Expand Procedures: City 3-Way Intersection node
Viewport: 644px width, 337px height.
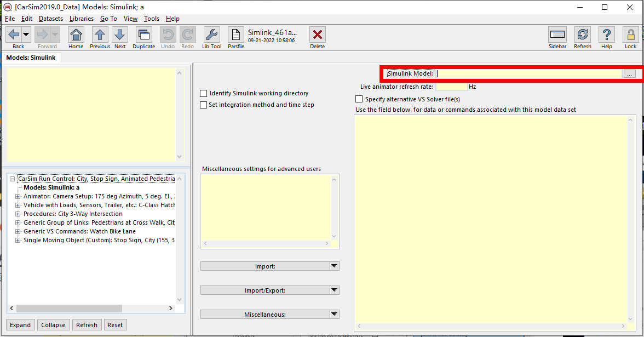pos(18,214)
